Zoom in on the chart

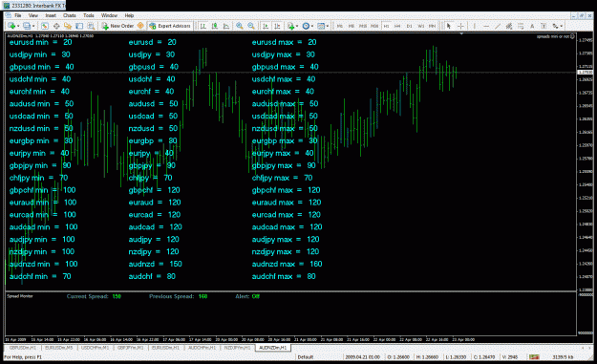pos(240,26)
